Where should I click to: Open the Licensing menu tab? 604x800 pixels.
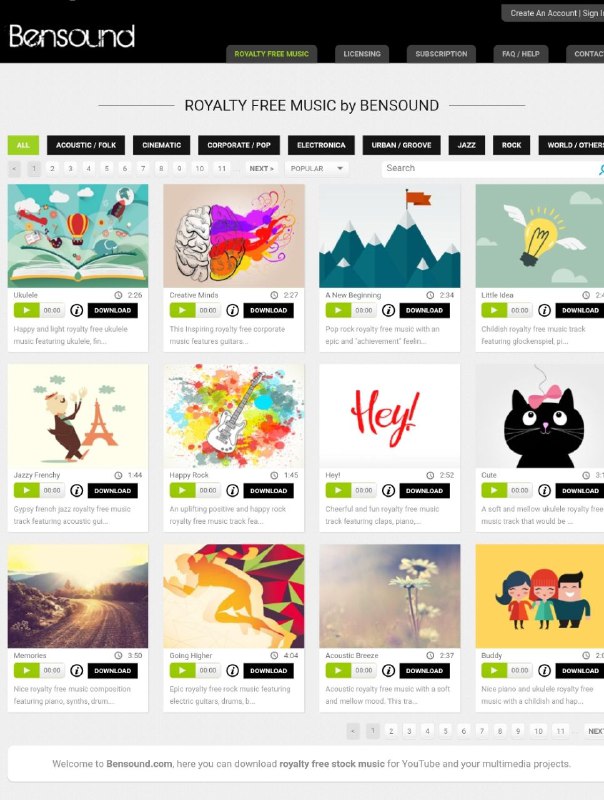[362, 54]
